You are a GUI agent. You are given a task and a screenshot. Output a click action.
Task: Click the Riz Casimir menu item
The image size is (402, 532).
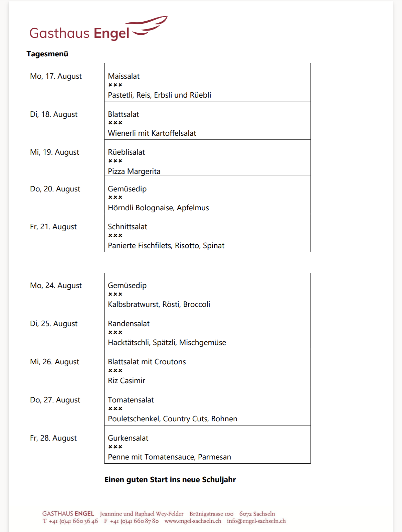click(x=126, y=381)
